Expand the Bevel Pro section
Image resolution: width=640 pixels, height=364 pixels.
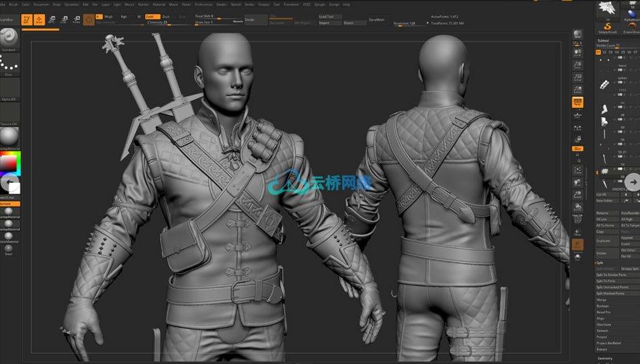click(x=604, y=312)
